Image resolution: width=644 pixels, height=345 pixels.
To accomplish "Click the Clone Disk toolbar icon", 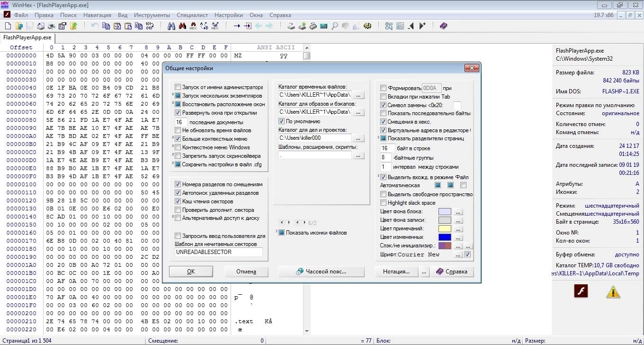I will (x=302, y=26).
